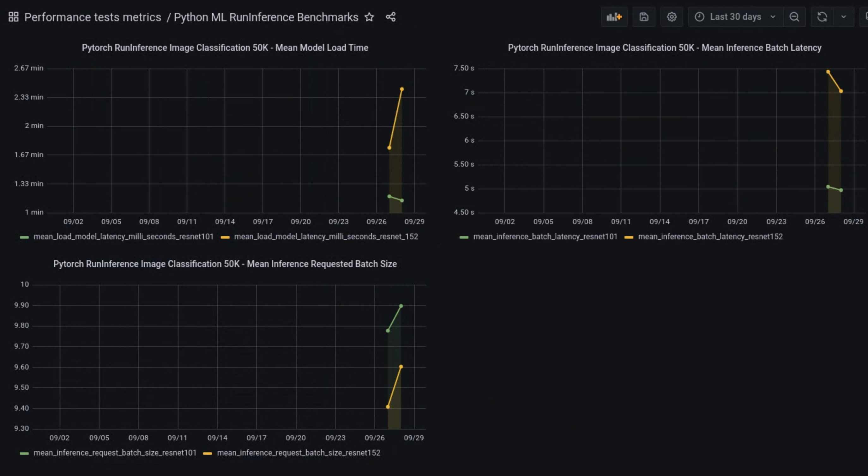Star this dashboard as favorite
This screenshot has width=868, height=476.
369,17
